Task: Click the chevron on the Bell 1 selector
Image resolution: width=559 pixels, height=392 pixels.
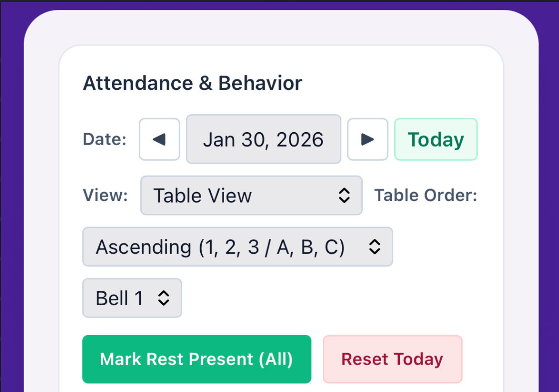Action: coord(165,298)
